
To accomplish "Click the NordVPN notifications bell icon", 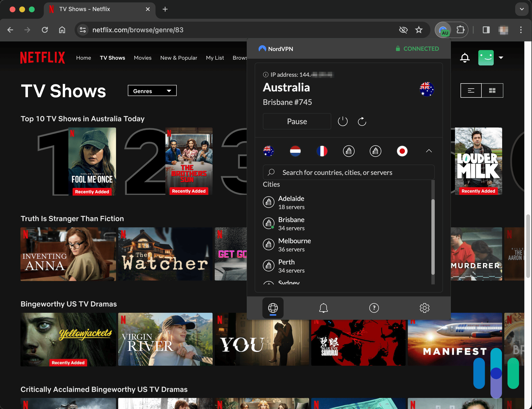I will coord(323,307).
